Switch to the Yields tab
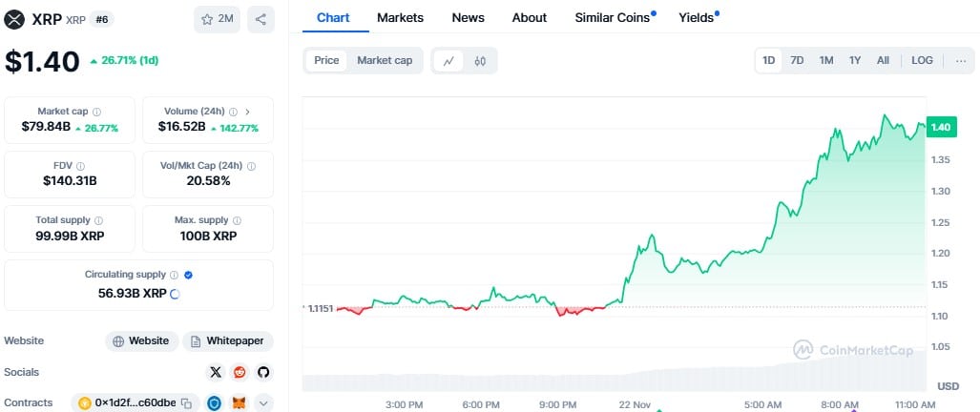 (x=699, y=17)
